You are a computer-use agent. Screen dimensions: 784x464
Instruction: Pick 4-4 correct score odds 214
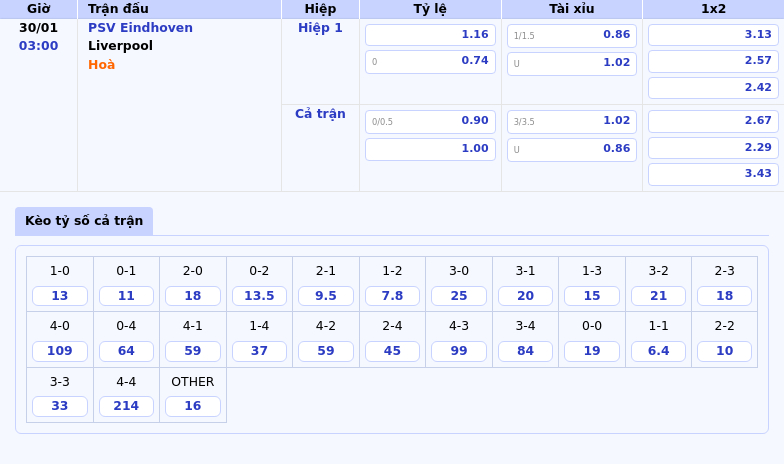pos(126,406)
